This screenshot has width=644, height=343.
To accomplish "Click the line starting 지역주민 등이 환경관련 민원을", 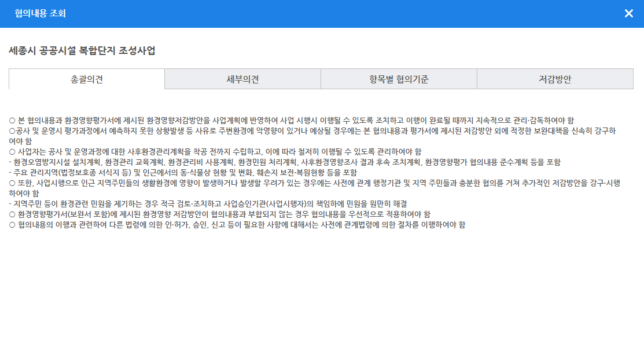I will (x=208, y=203).
